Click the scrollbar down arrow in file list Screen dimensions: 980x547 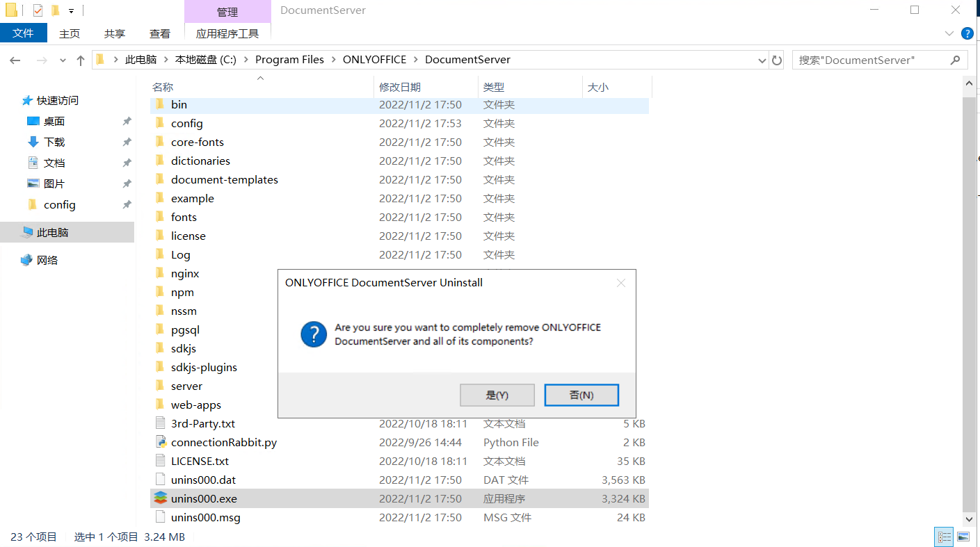pos(967,519)
